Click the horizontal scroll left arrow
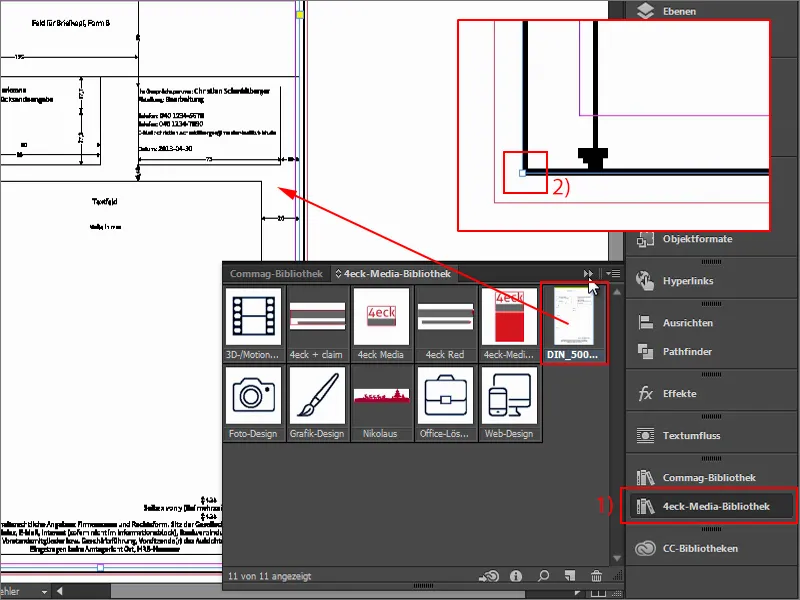The width and height of the screenshot is (800, 600). (x=60, y=591)
